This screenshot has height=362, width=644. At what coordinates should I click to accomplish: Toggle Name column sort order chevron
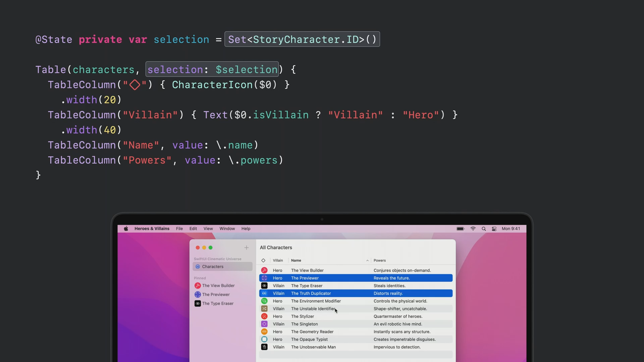367,260
